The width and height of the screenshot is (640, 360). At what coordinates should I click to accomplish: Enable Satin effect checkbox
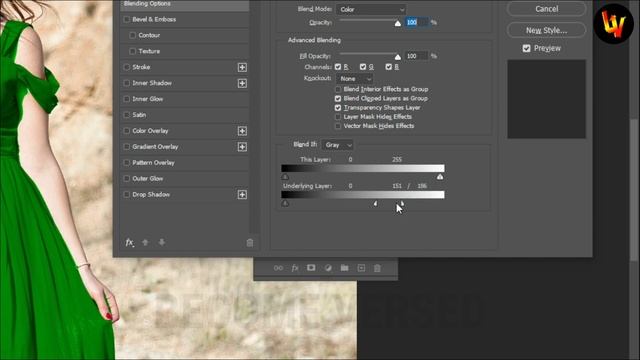[x=127, y=115]
